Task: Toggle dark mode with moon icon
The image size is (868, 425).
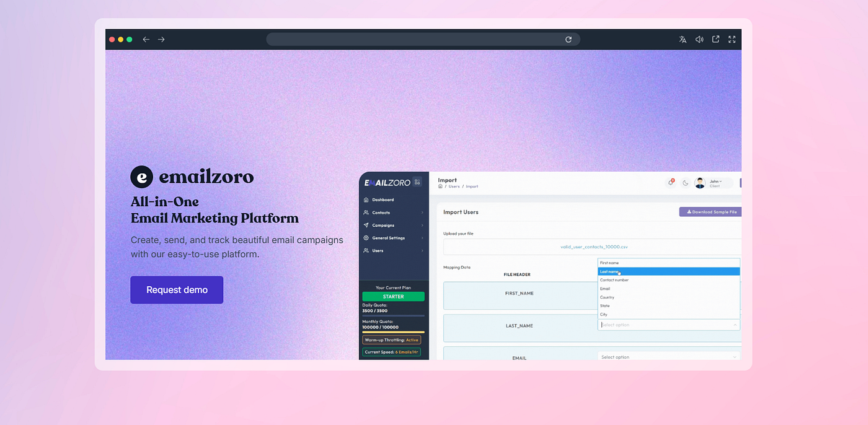Action: (685, 183)
